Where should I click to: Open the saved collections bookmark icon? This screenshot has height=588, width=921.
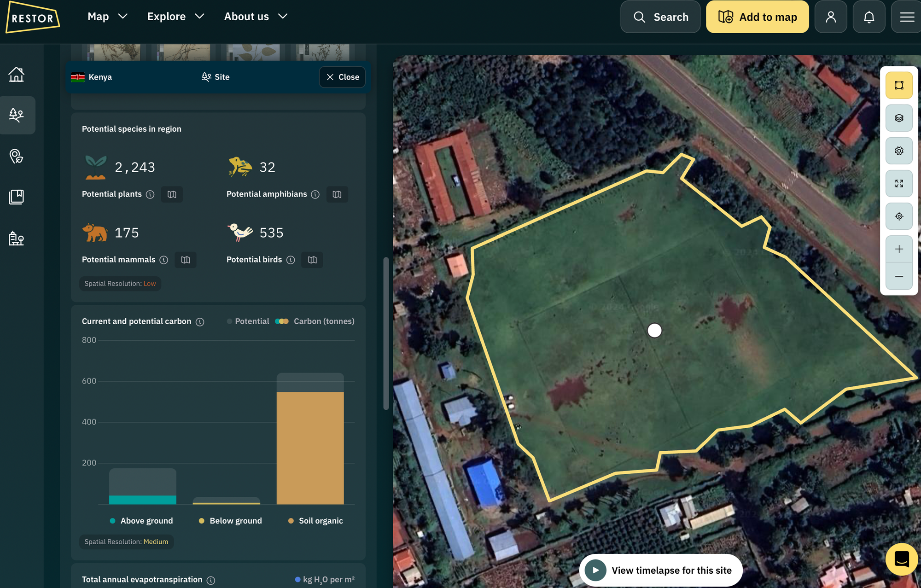tap(17, 197)
